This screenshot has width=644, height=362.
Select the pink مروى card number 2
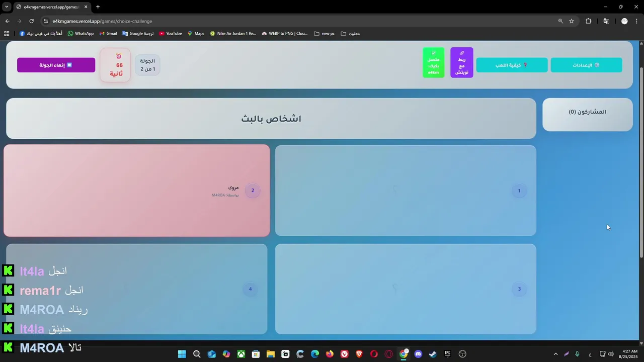pyautogui.click(x=136, y=191)
